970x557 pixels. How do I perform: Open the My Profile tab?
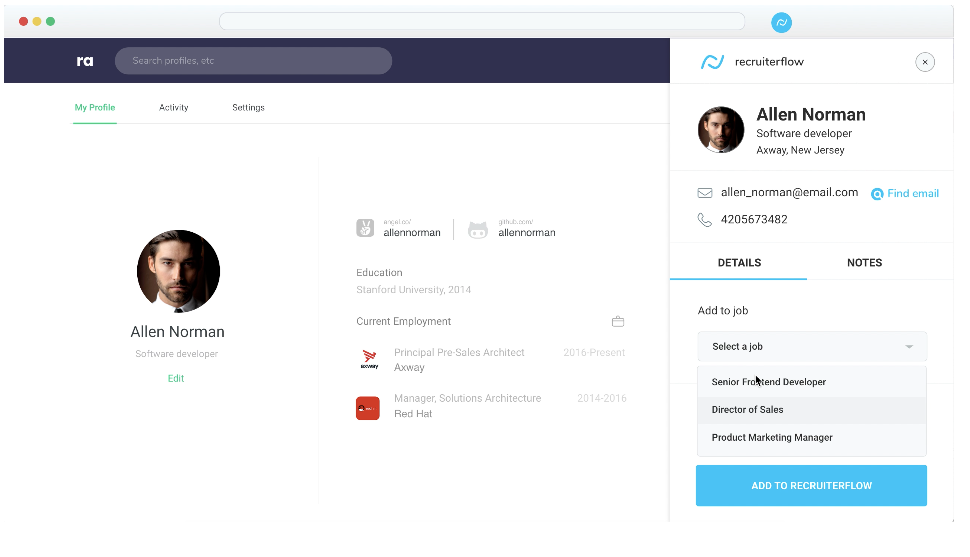(95, 108)
